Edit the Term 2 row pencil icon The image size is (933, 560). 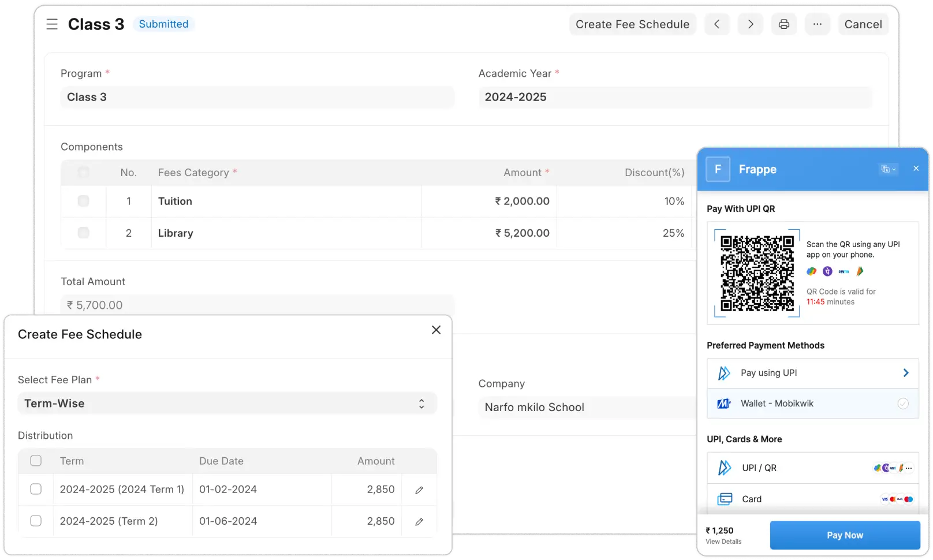pyautogui.click(x=419, y=522)
